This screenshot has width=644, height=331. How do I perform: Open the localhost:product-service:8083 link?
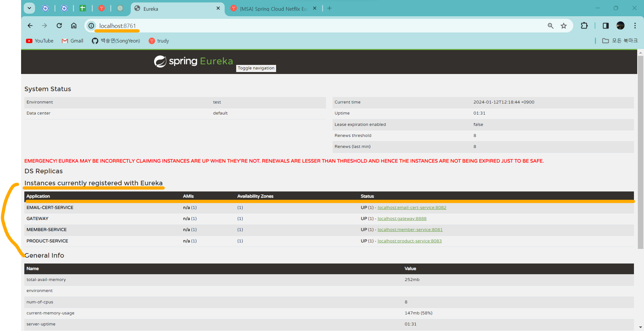pos(409,241)
